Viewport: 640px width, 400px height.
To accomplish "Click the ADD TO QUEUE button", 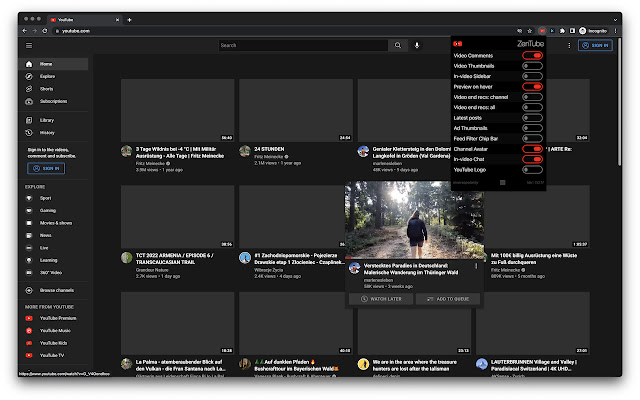I will coord(448,299).
